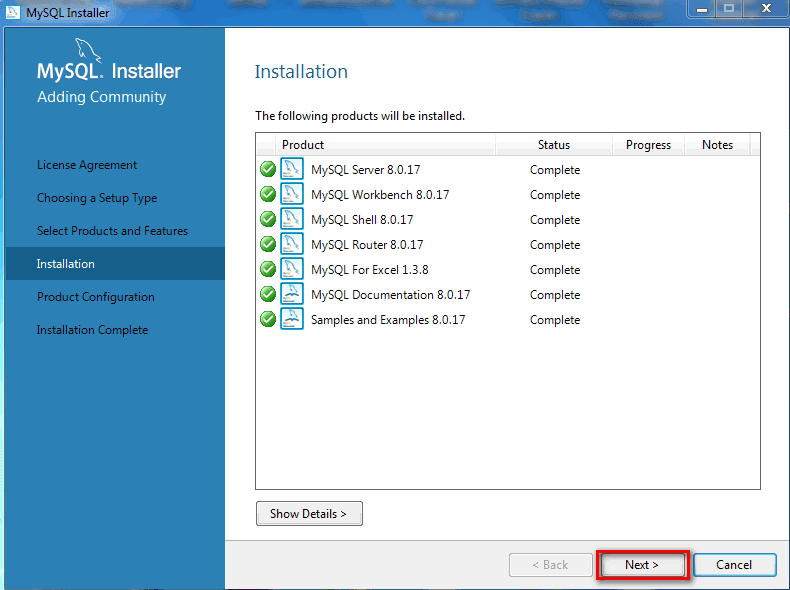The image size is (790, 590).
Task: Sort list by Status column header
Action: pyautogui.click(x=554, y=145)
